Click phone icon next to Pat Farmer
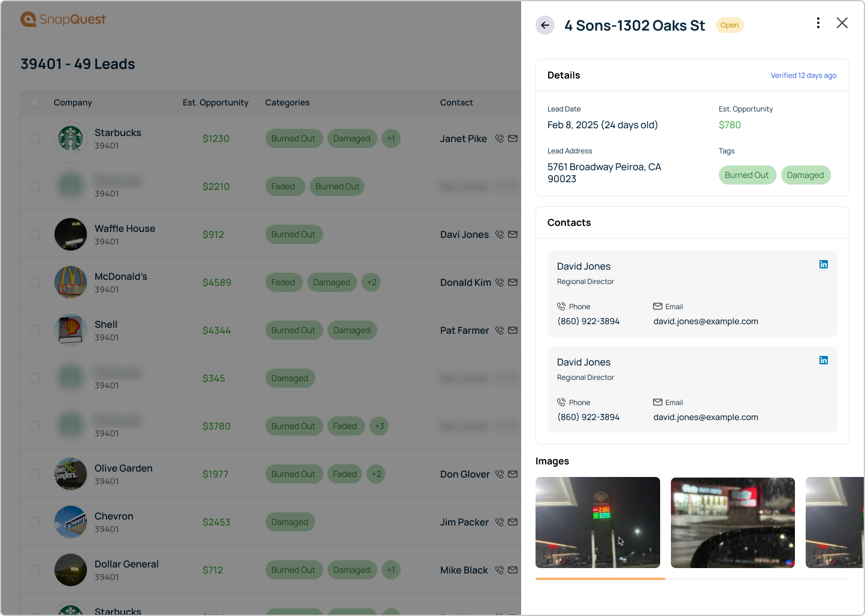 pyautogui.click(x=499, y=330)
